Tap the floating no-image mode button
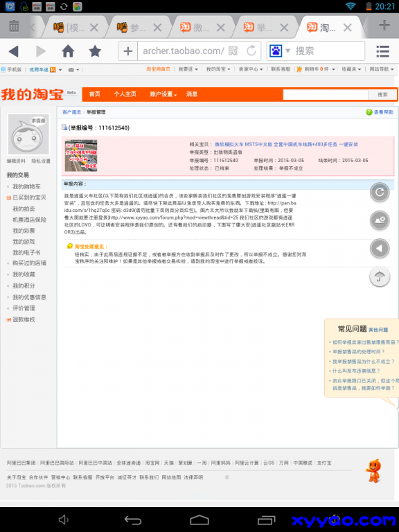 (x=380, y=220)
